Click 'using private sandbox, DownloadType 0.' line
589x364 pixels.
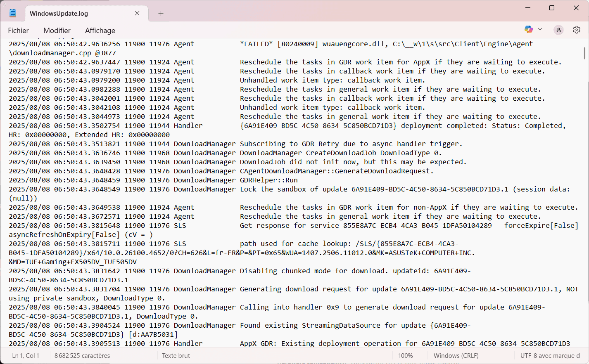(x=87, y=298)
